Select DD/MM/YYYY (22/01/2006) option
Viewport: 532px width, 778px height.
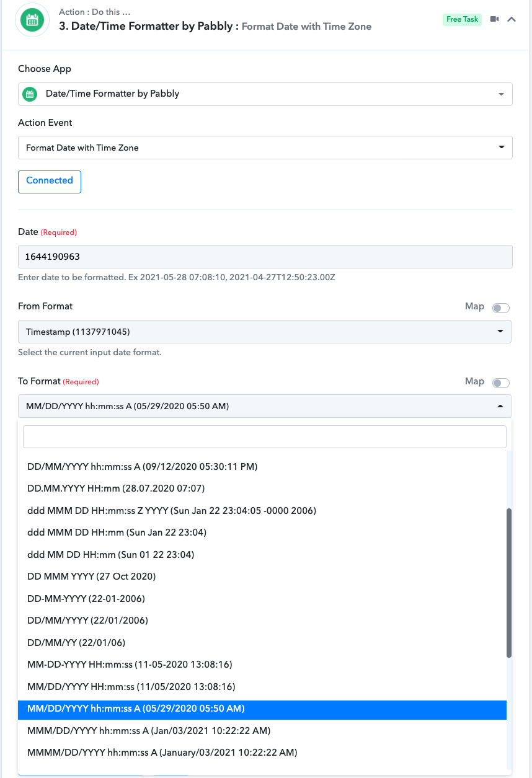(262, 621)
